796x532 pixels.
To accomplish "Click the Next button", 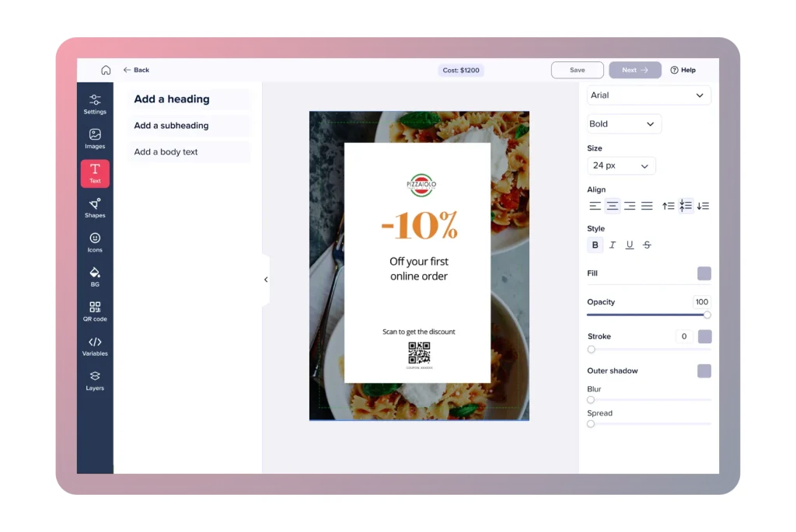I will (635, 70).
